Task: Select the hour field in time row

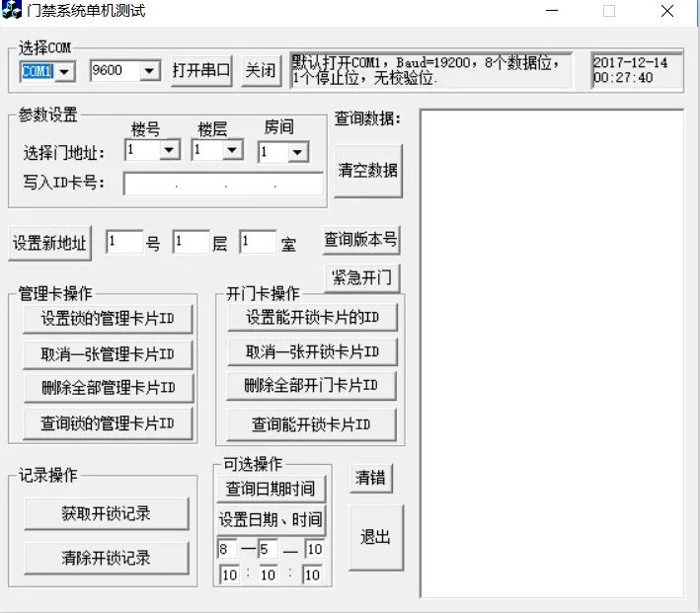Action: (229, 575)
